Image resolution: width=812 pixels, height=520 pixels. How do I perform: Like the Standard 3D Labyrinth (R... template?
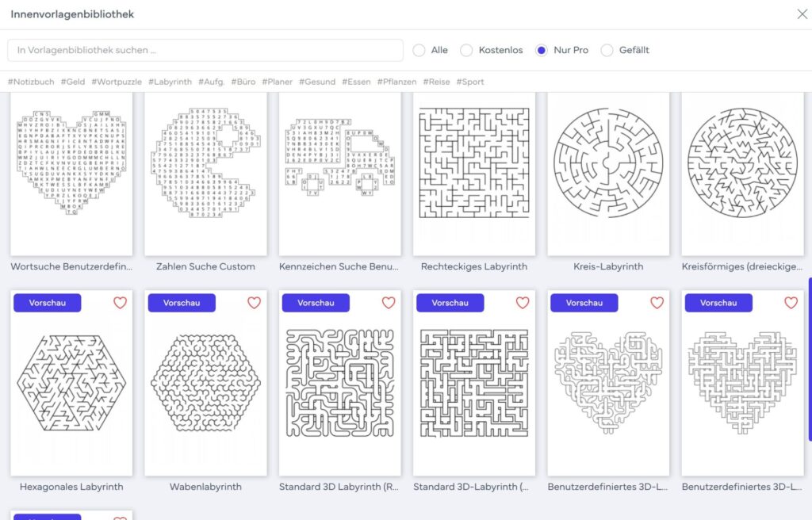pos(389,303)
